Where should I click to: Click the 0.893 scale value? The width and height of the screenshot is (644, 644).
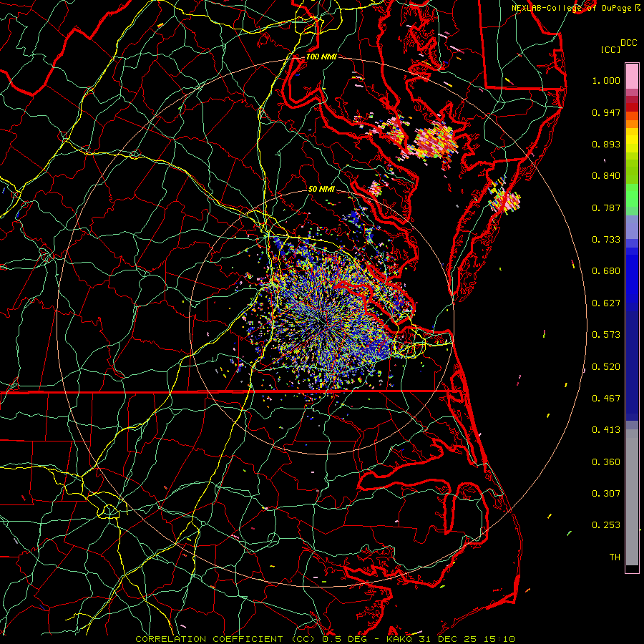[x=606, y=144]
